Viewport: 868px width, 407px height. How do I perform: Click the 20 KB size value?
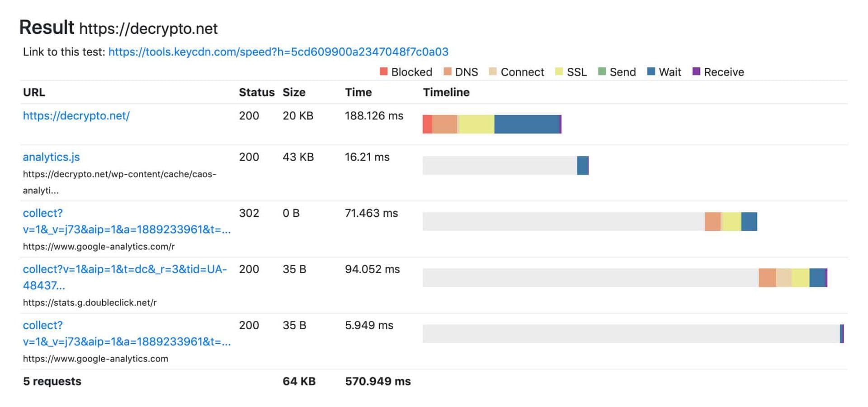(x=298, y=116)
